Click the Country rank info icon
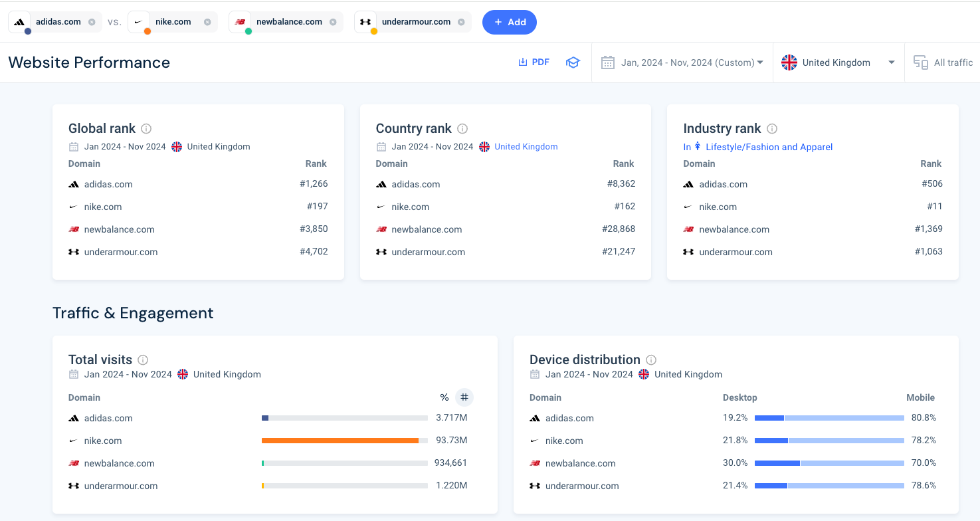 click(x=462, y=129)
